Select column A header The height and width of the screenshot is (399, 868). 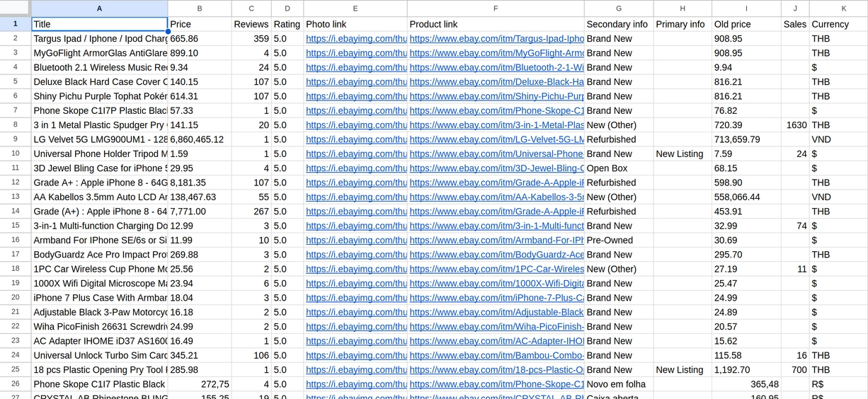pyautogui.click(x=99, y=8)
